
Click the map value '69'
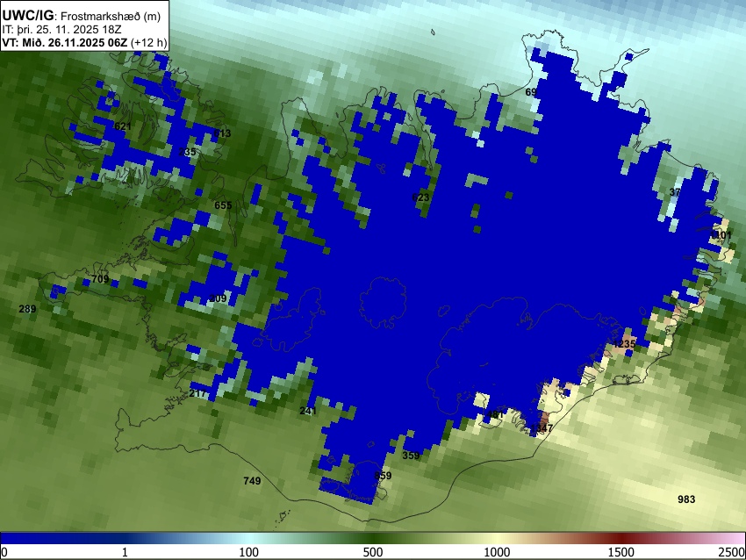(x=531, y=92)
